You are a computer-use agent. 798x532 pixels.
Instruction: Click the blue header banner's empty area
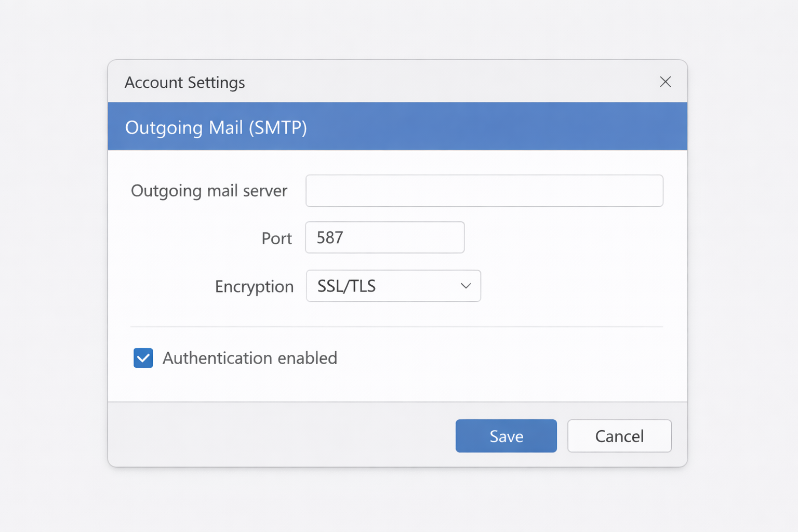(494, 126)
